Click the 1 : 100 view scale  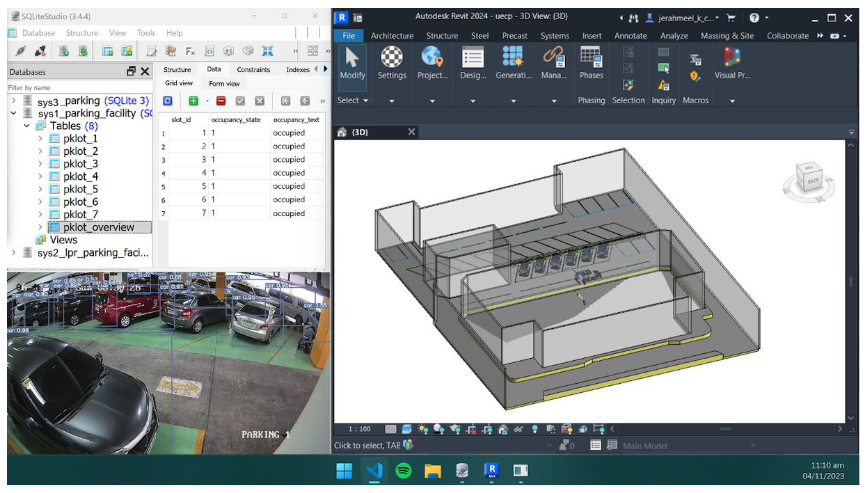click(359, 429)
